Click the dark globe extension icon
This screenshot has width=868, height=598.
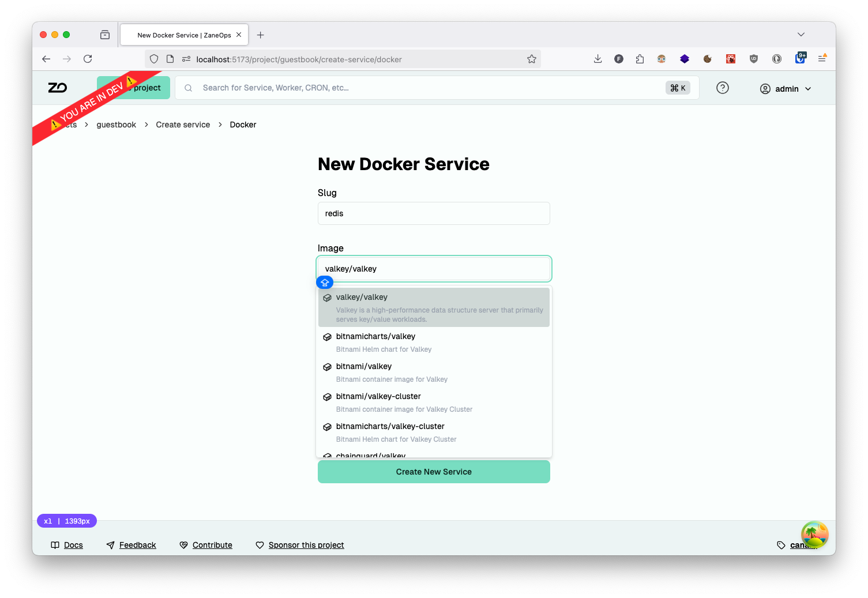(777, 59)
